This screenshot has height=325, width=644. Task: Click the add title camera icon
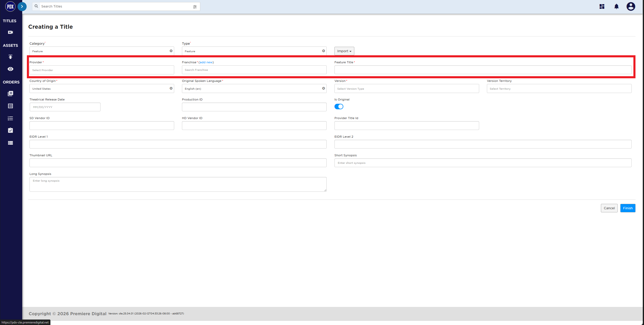click(10, 32)
